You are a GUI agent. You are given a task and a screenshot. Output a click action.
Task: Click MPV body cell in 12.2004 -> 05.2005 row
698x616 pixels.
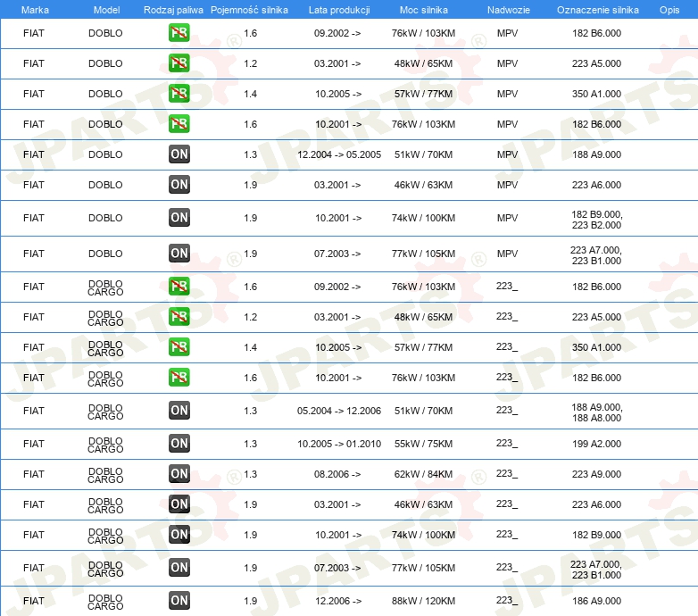coord(507,154)
